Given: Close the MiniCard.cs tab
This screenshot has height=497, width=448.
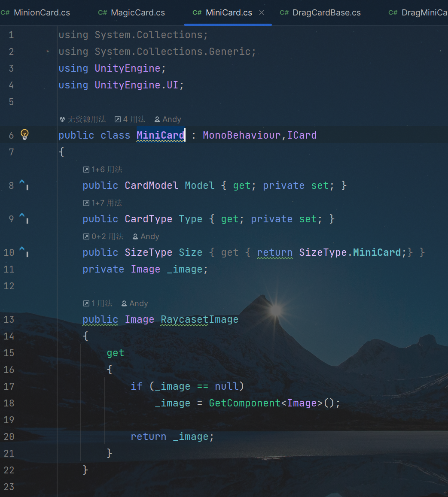Looking at the screenshot, I should coord(262,13).
